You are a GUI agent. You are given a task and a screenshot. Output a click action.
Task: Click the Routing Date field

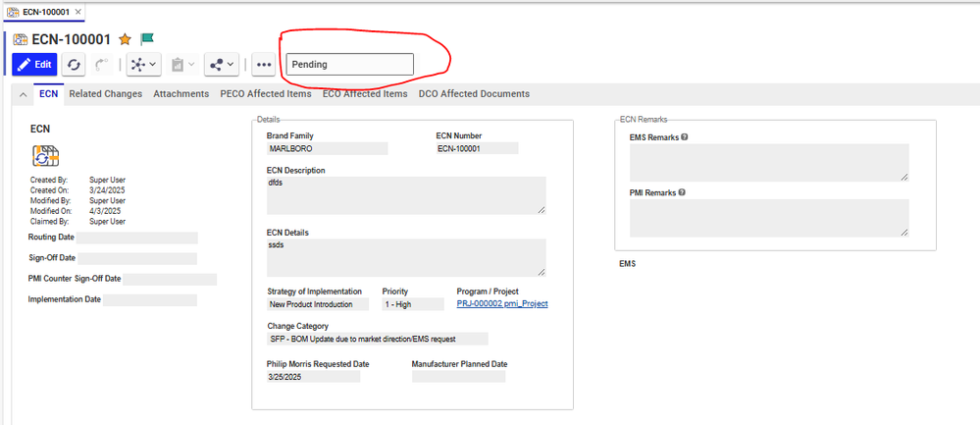pyautogui.click(x=137, y=238)
